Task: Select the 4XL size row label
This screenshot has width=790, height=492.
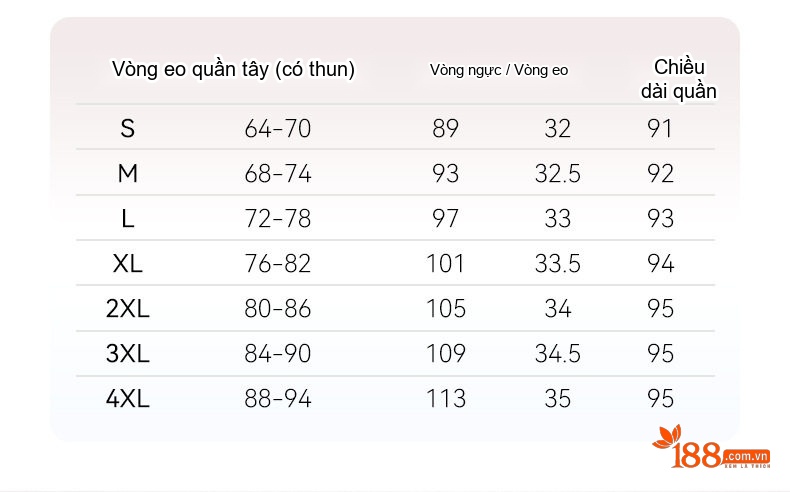Action: pos(127,399)
